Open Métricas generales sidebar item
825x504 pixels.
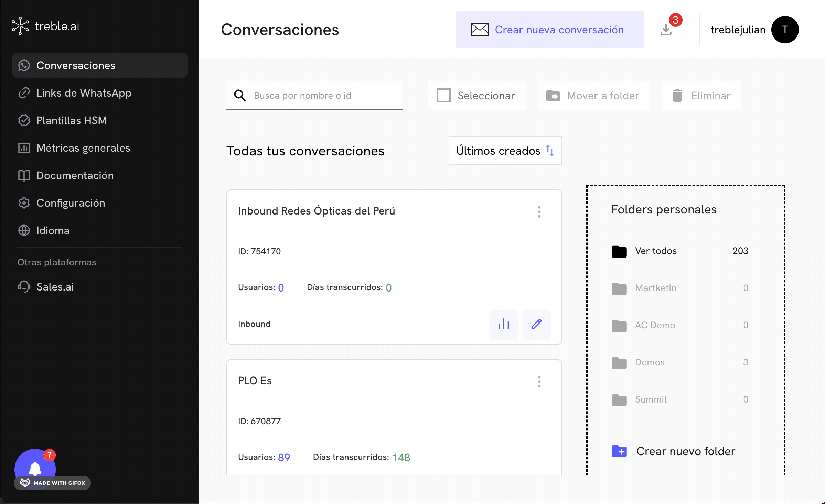coord(83,148)
